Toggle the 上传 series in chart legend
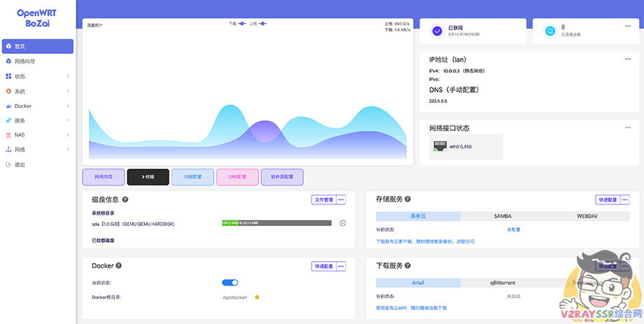 point(258,24)
